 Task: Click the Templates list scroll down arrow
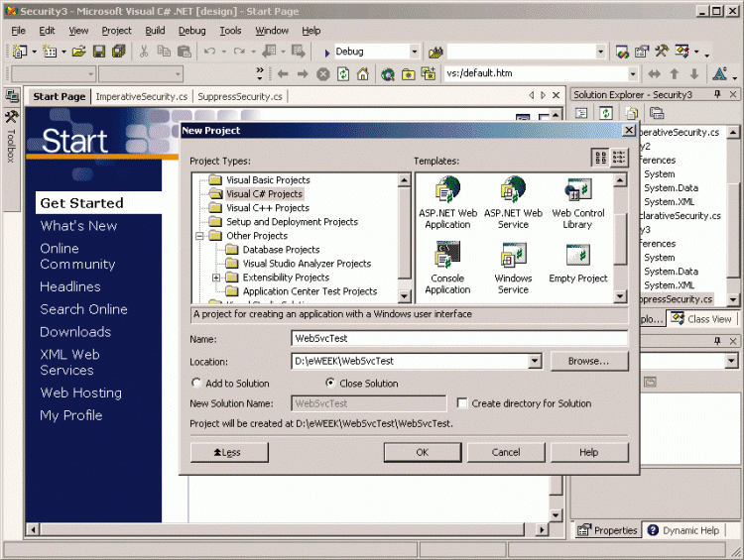click(x=620, y=296)
